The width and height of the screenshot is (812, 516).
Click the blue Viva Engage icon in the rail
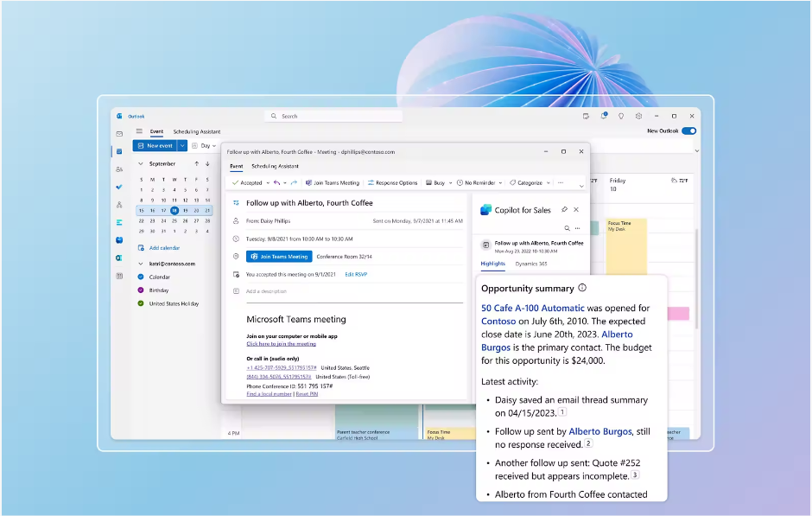(119, 240)
